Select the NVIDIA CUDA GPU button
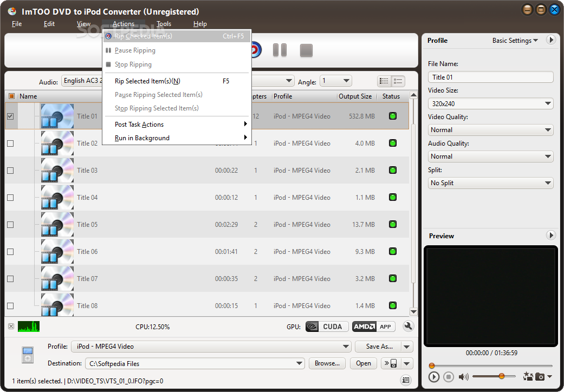Image resolution: width=564 pixels, height=392 pixels. (327, 326)
